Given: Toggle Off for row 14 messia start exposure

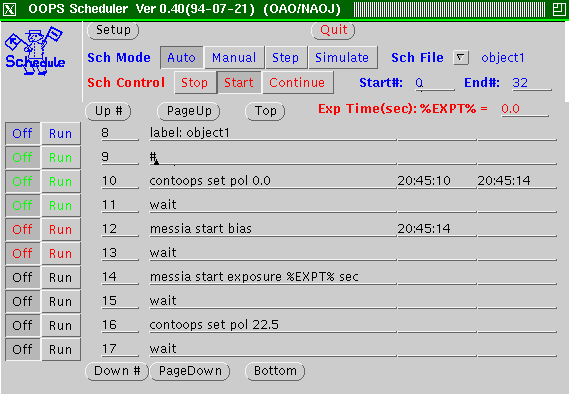Looking at the screenshot, I should point(22,278).
